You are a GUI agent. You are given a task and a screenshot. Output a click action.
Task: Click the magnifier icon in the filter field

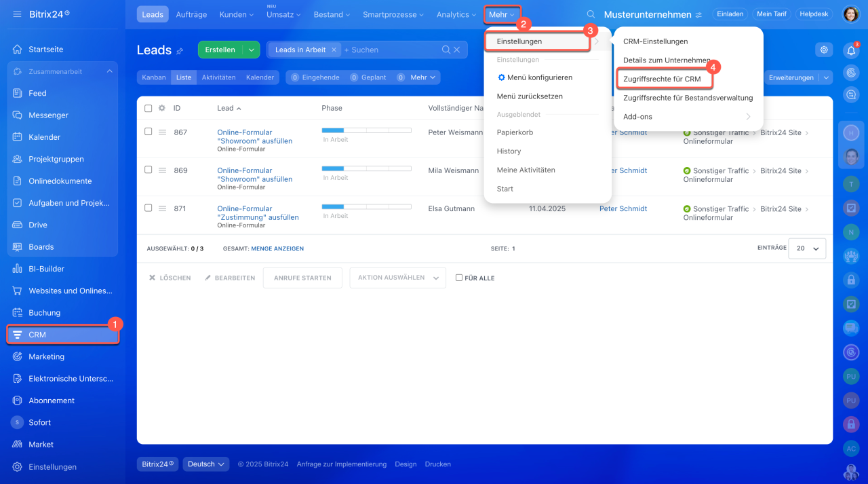click(446, 50)
